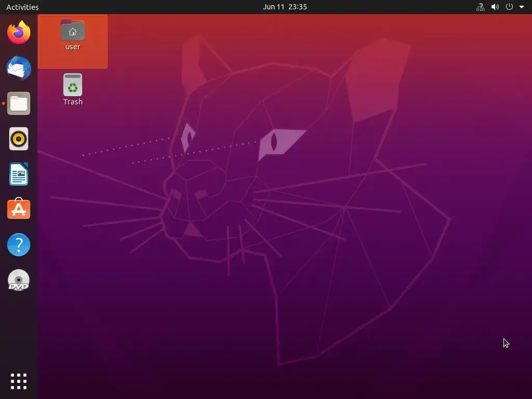Open LibreOffice Writer from the dock
Viewport: 532px width, 399px height.
click(x=19, y=174)
